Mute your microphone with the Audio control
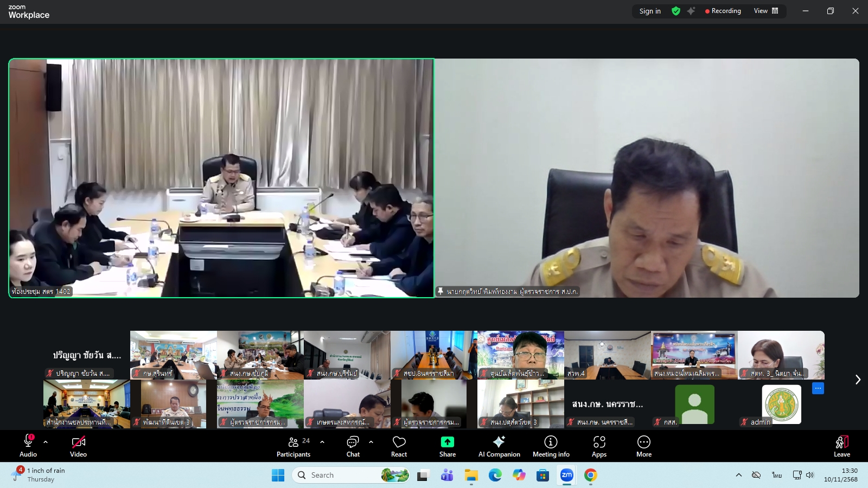 click(28, 446)
